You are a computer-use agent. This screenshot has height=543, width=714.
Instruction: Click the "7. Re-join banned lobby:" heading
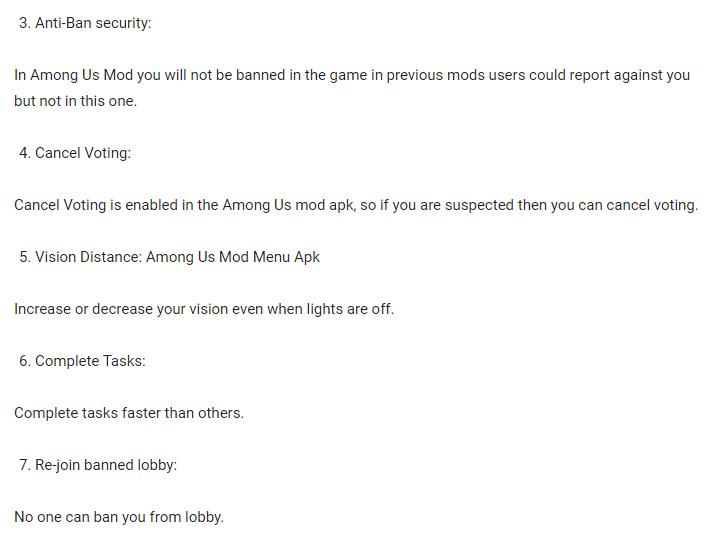[x=98, y=465]
